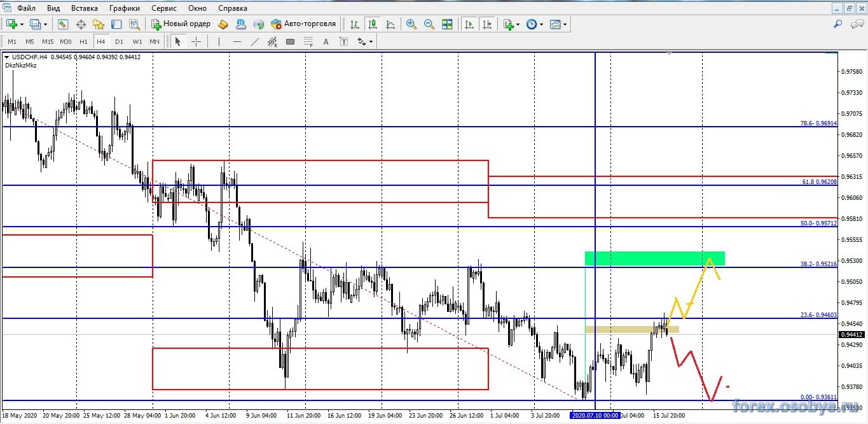Open the search magnifier at top right
The image size is (868, 424).
(x=838, y=24)
